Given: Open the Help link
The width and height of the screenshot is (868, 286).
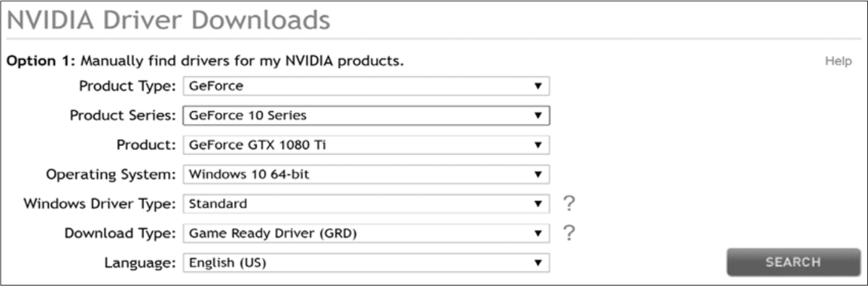Looking at the screenshot, I should pos(838,61).
